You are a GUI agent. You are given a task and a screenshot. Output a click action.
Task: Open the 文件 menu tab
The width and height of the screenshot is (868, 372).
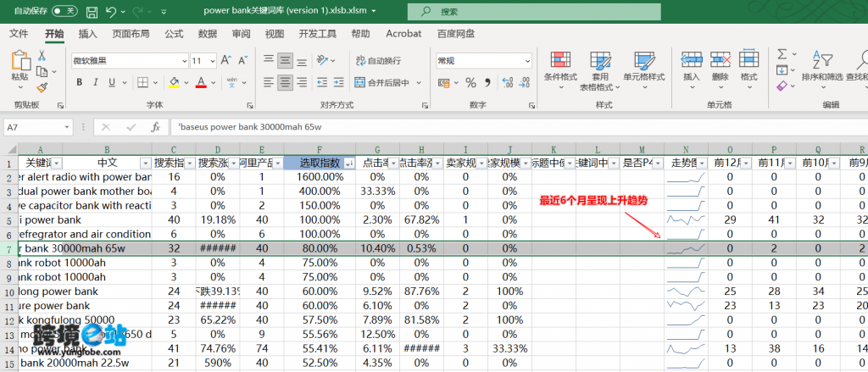click(19, 34)
